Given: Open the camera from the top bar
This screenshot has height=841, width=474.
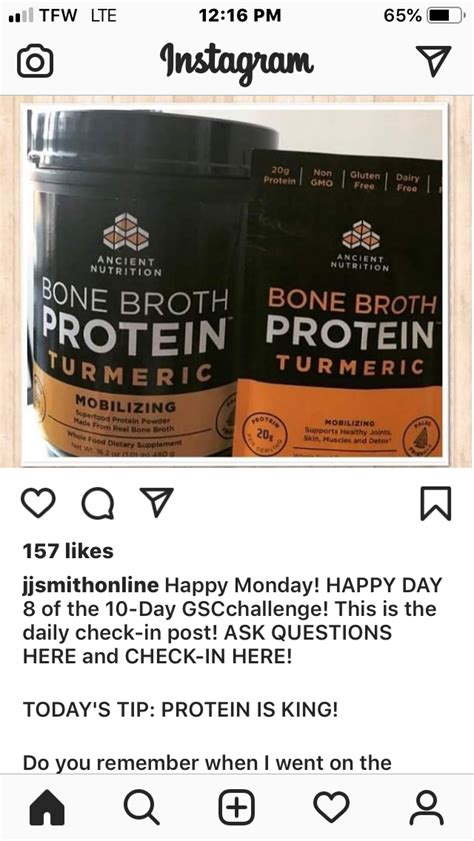Looking at the screenshot, I should (35, 61).
